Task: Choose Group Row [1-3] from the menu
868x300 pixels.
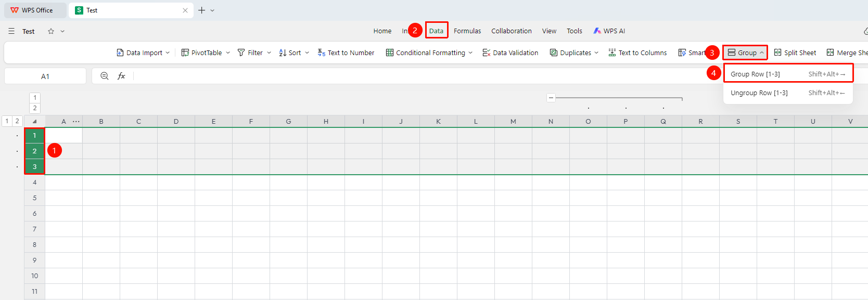Action: coord(788,74)
